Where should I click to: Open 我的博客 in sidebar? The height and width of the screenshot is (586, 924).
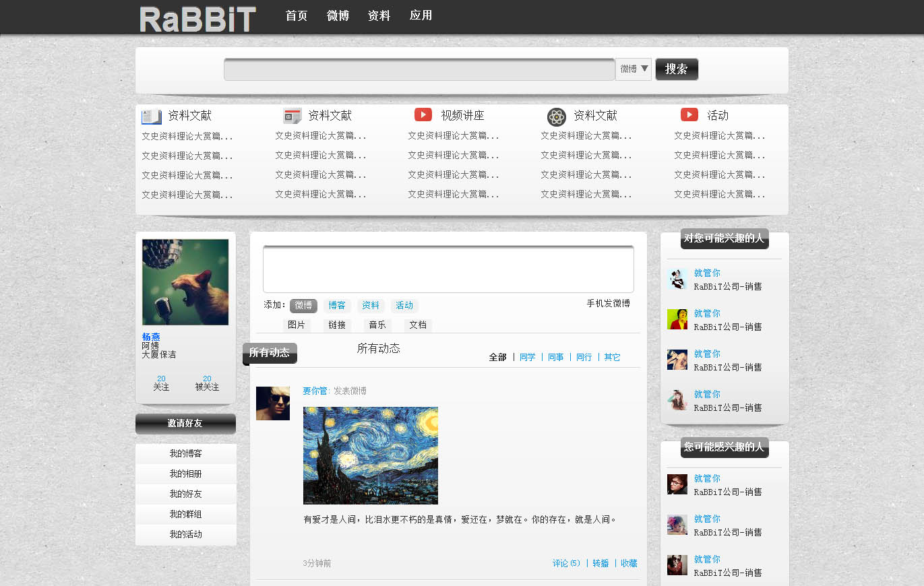185,454
